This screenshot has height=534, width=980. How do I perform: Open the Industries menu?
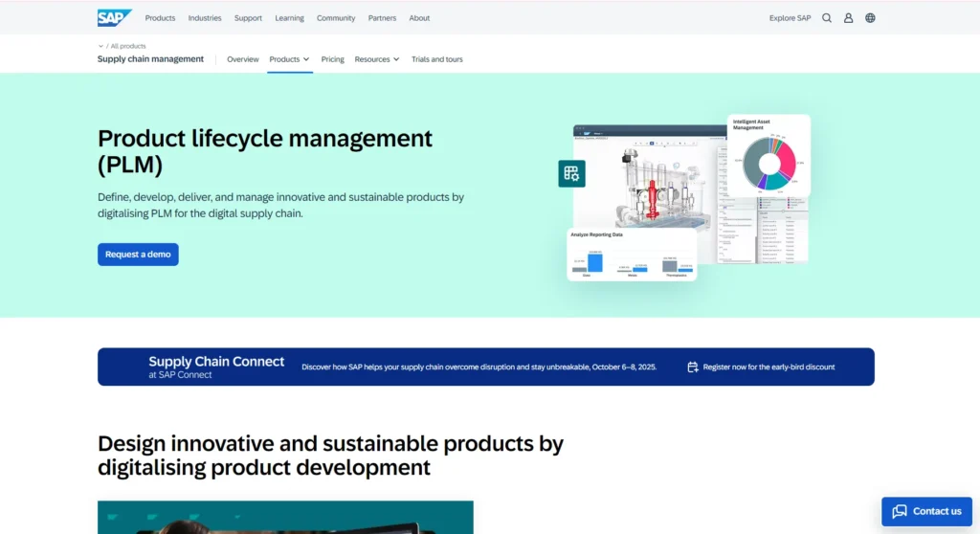(205, 18)
